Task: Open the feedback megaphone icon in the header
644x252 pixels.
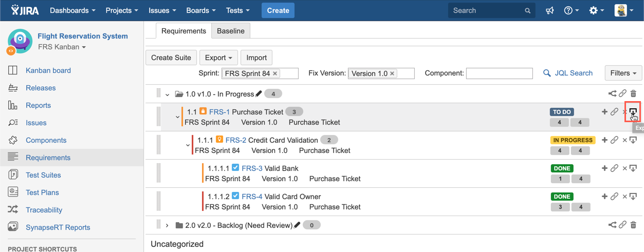Action: coord(549,10)
